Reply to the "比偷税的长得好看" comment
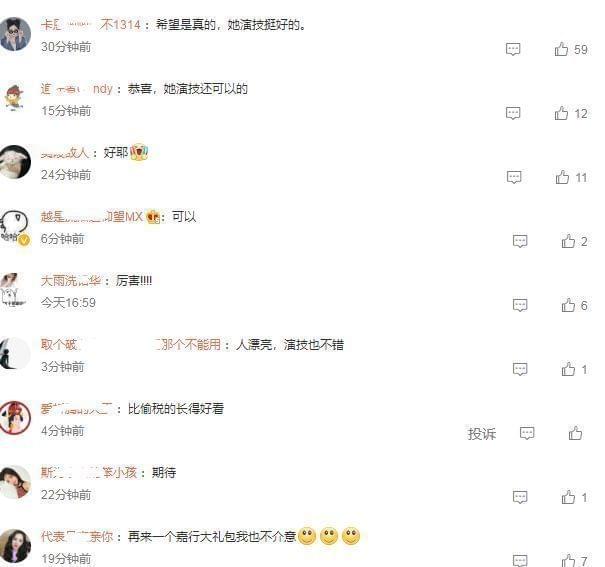The width and height of the screenshot is (605, 567). [527, 433]
